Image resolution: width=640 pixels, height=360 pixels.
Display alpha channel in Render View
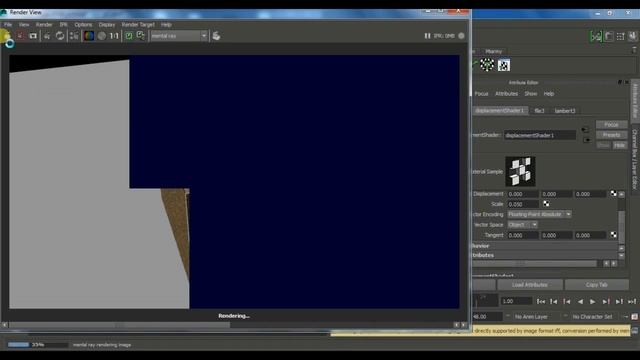(x=102, y=36)
